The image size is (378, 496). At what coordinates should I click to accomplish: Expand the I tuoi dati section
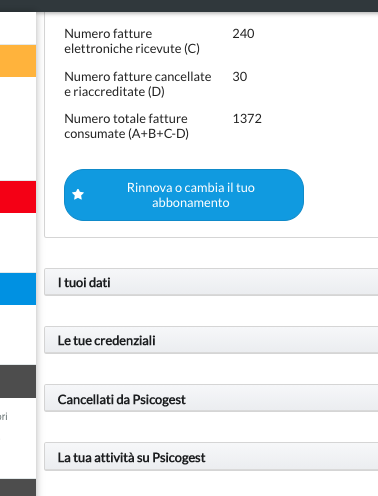coord(211,282)
